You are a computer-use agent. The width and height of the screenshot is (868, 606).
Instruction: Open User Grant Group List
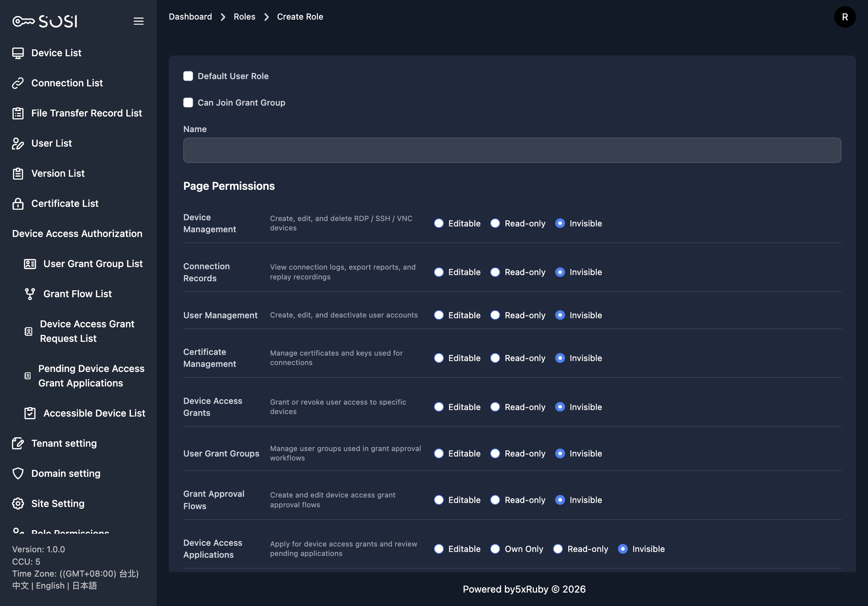tap(93, 264)
